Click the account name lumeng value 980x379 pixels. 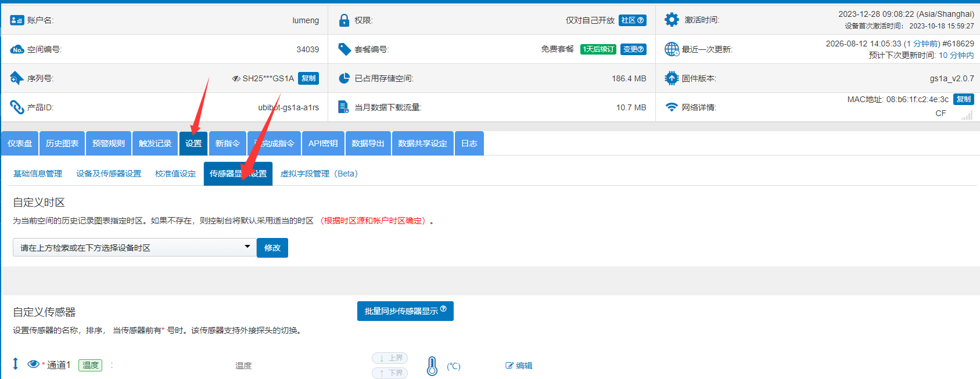306,20
